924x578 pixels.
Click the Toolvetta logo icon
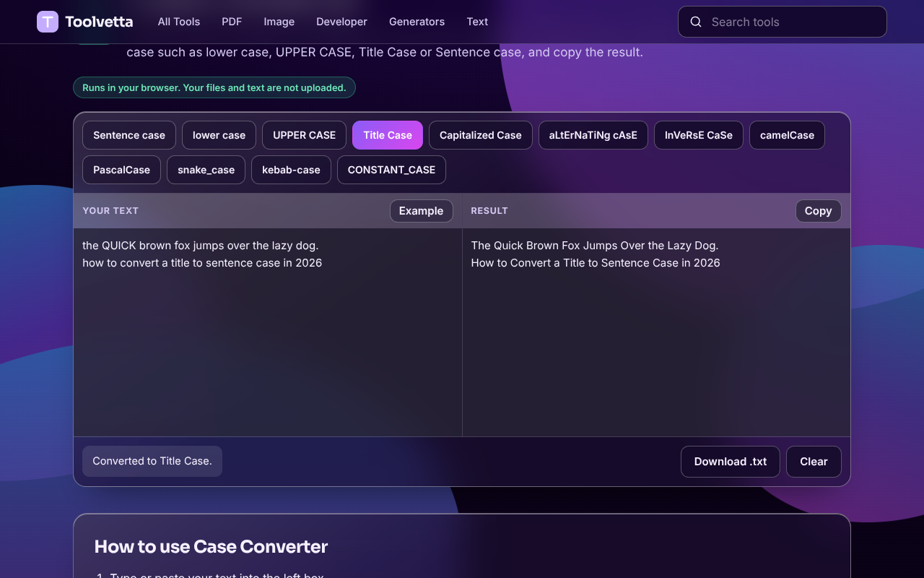pos(48,22)
